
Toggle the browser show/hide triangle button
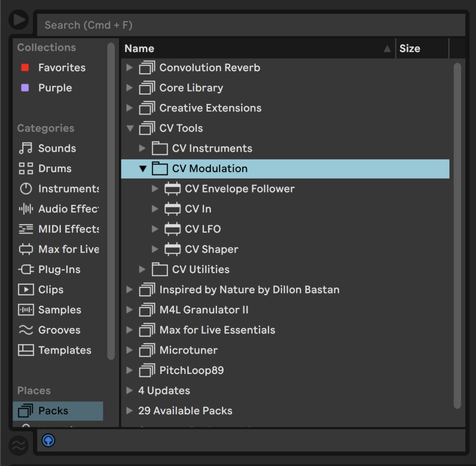click(x=19, y=20)
